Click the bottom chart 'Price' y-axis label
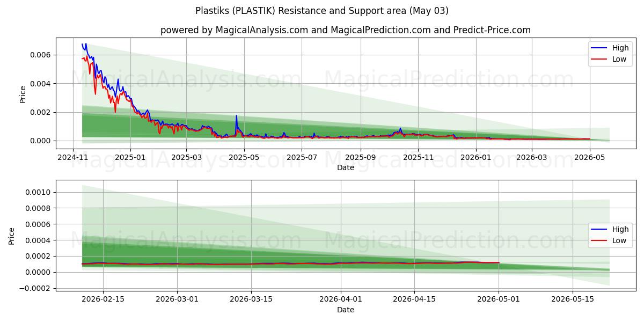The width and height of the screenshot is (644, 322). coord(12,236)
